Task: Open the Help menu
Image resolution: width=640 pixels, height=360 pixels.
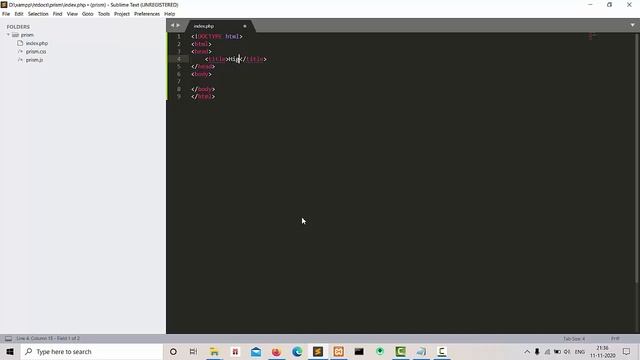Action: click(169, 14)
